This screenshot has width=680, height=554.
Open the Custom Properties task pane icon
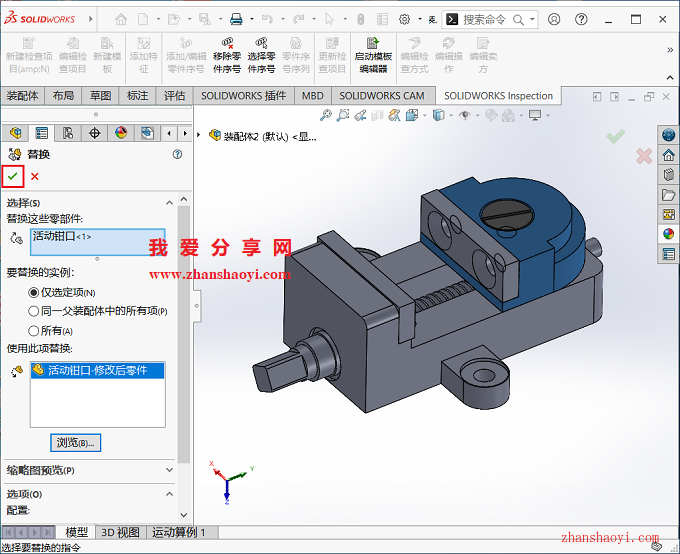(x=668, y=254)
